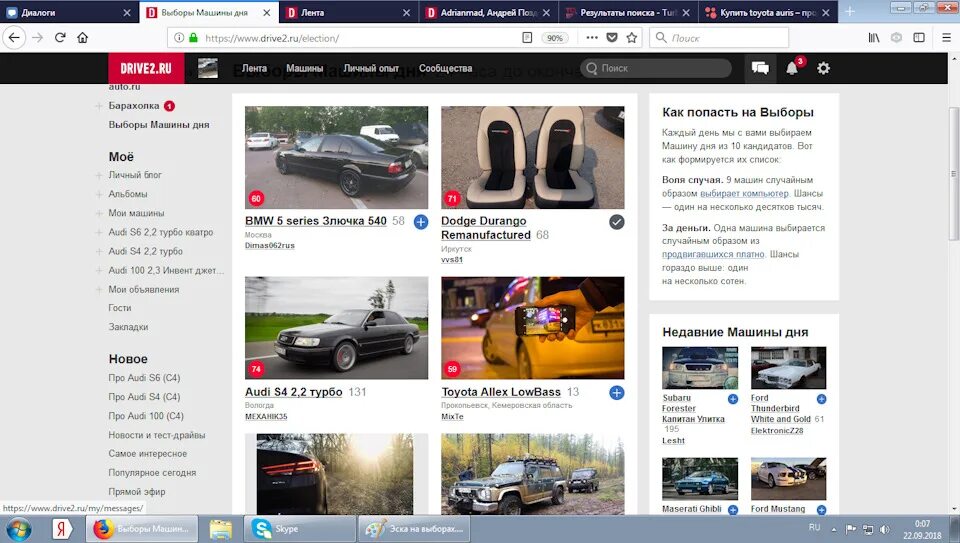
Task: Open page actions three-dot menu
Action: pos(591,37)
